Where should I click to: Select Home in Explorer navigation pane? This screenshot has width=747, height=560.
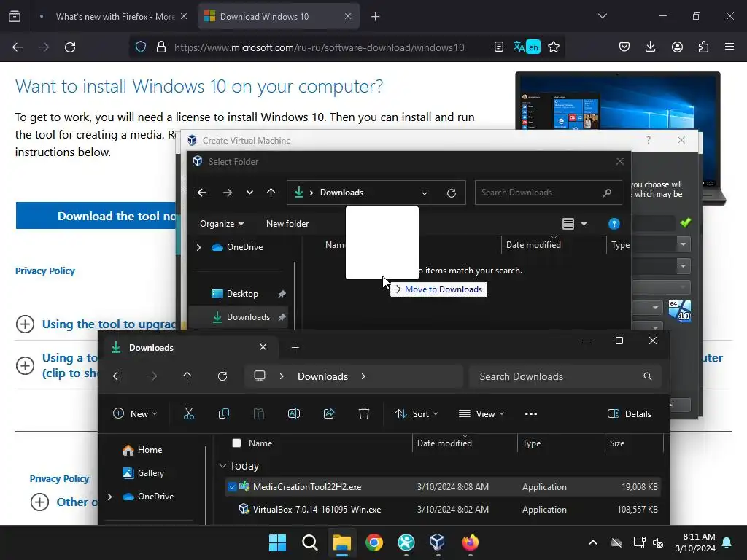[143, 449]
